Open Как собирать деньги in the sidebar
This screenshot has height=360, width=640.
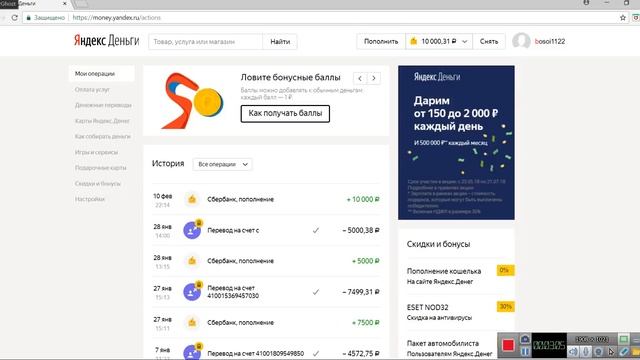[102, 136]
